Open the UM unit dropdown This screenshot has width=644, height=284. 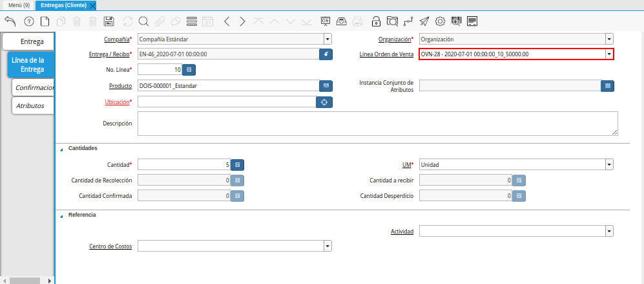[610, 164]
